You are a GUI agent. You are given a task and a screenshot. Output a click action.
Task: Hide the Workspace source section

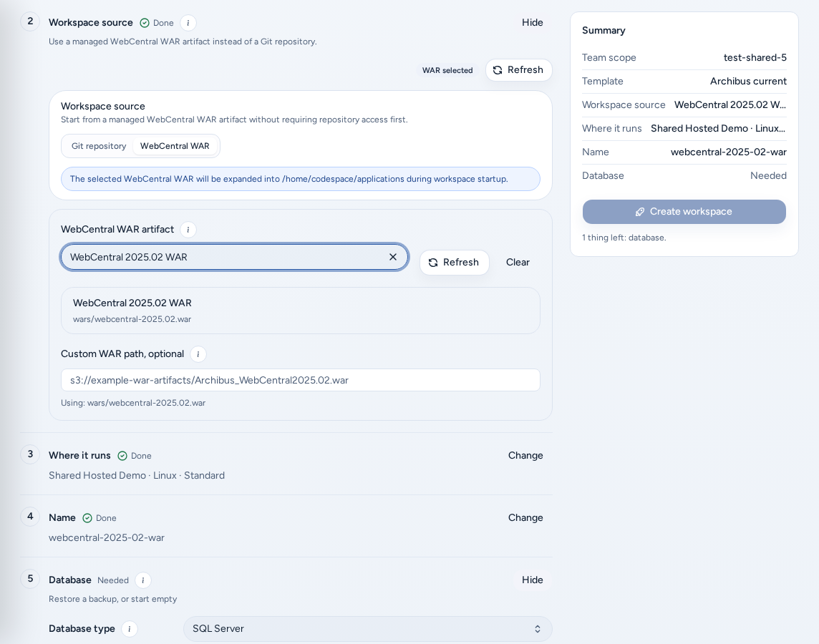pyautogui.click(x=532, y=22)
